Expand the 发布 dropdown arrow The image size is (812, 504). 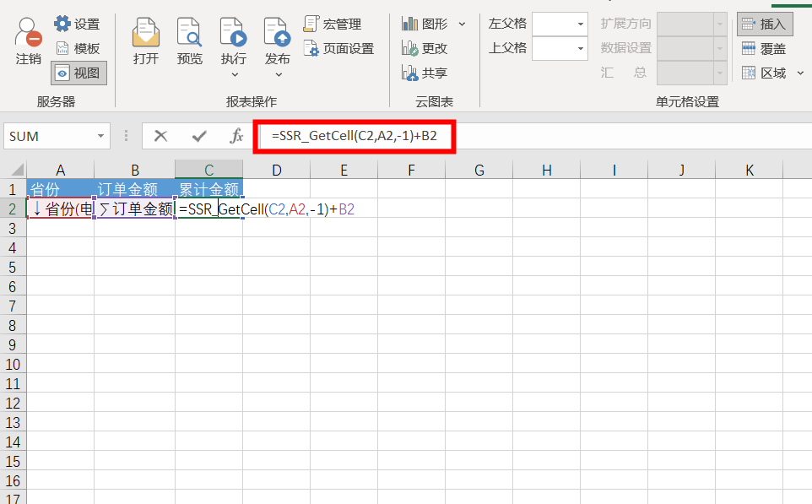[279, 74]
